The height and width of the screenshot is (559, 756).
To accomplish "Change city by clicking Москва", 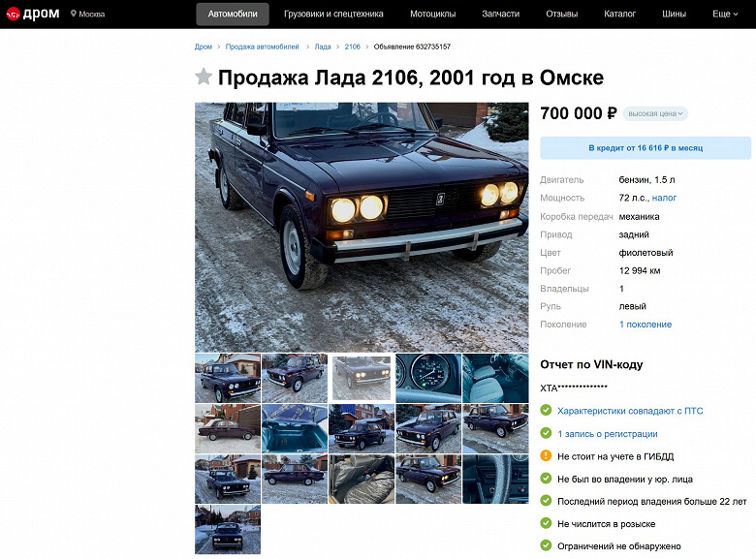I will tap(92, 14).
